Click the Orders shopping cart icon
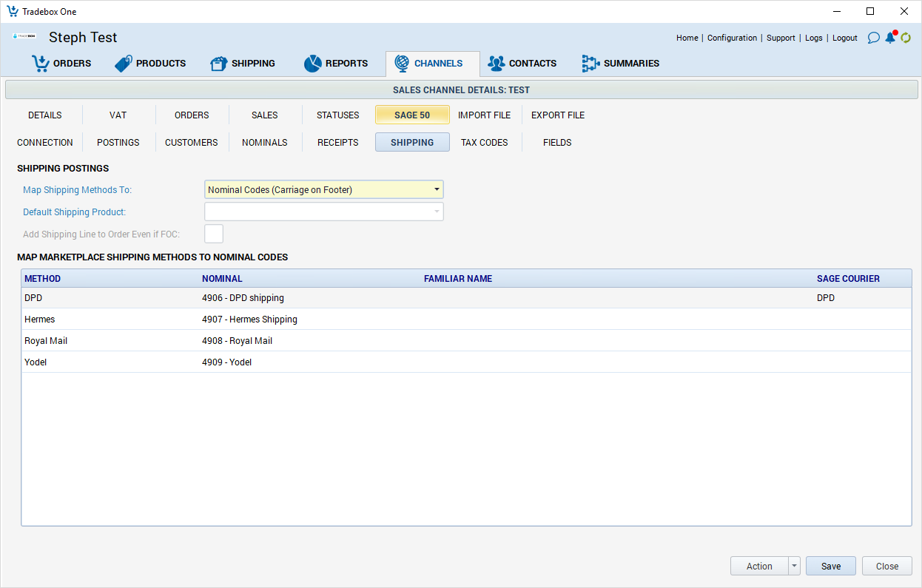Viewport: 922px width, 588px height. pos(40,64)
